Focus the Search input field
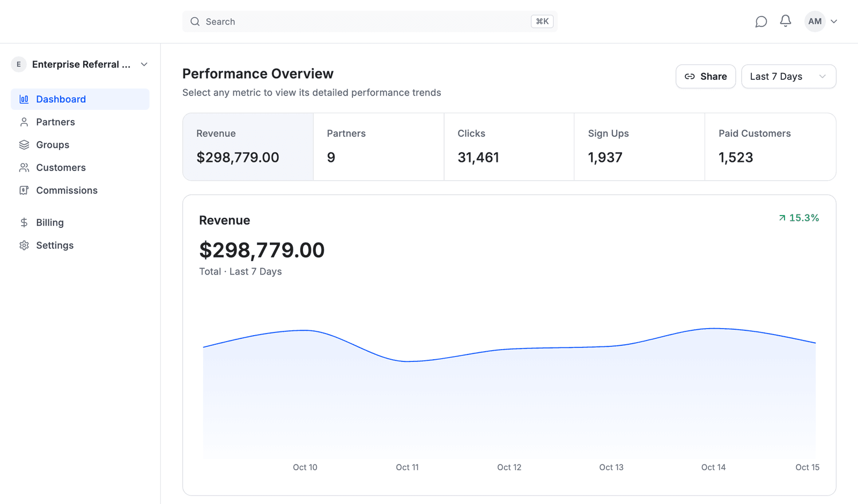858x504 pixels. [x=369, y=21]
